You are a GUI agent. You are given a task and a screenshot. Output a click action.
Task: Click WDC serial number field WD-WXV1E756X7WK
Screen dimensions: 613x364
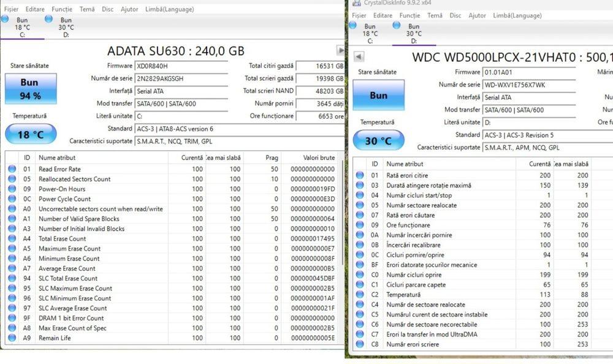click(529, 85)
